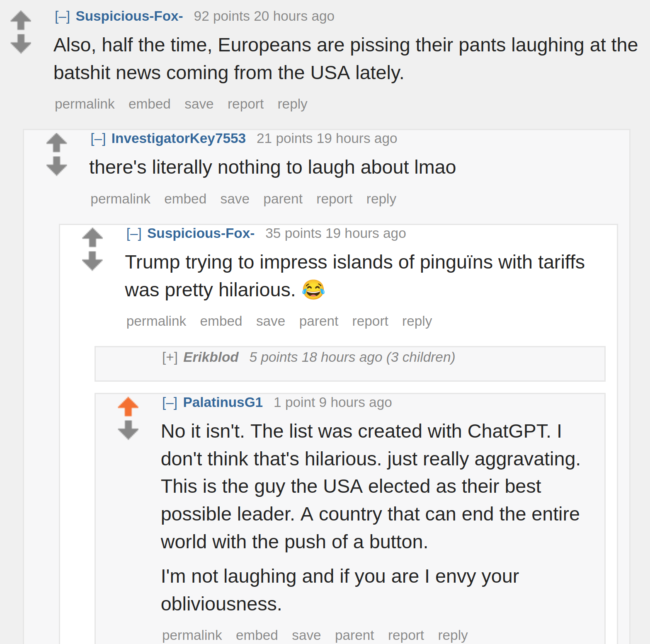Upvote Suspicious-Fox-'s top comment about Europeans

[21, 20]
